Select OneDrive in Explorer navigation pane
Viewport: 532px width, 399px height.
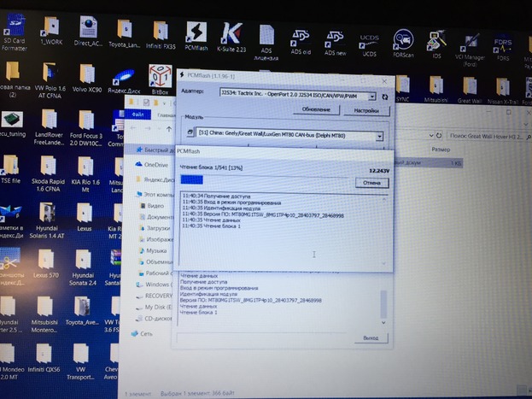[x=155, y=164]
